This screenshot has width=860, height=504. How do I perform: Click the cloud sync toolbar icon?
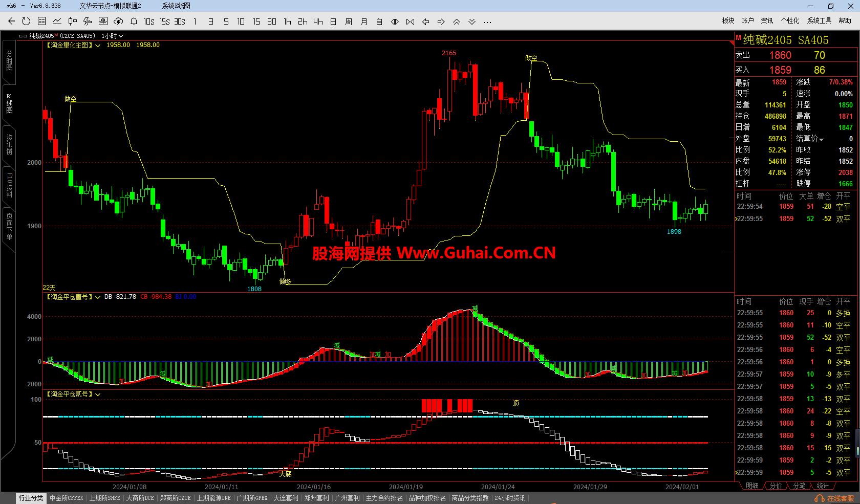(x=118, y=21)
